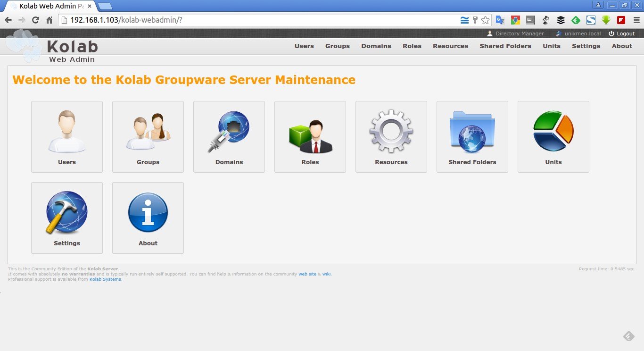
Task: Reload the page with the refresh icon
Action: tap(35, 20)
